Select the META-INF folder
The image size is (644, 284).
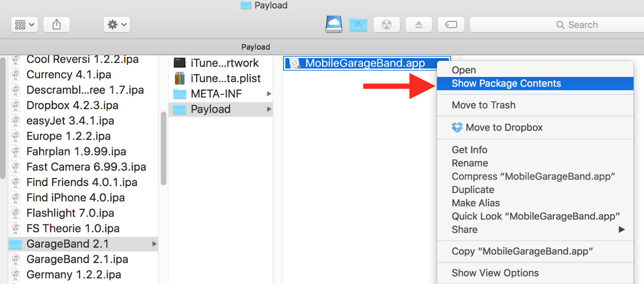click(x=221, y=94)
